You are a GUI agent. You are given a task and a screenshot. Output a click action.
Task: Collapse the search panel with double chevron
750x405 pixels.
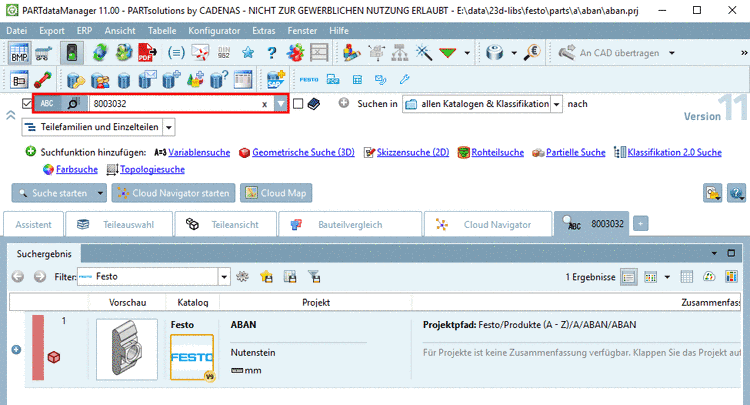pos(11,115)
